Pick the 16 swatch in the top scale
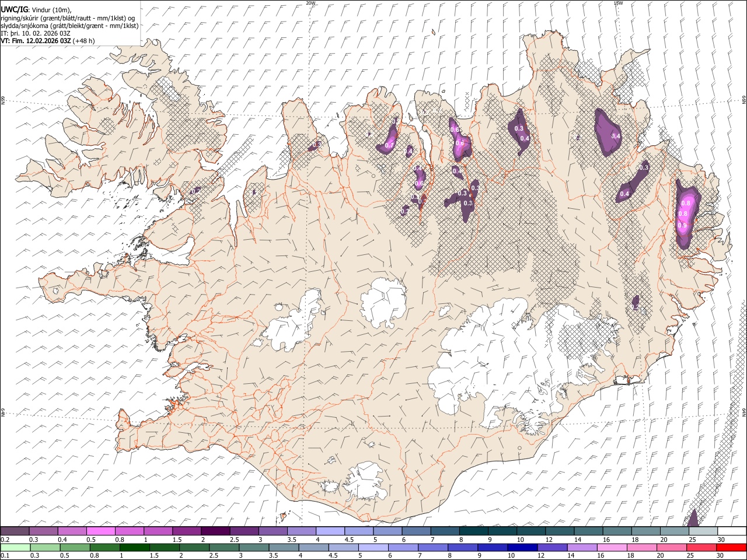The image size is (747, 560). (x=617, y=531)
